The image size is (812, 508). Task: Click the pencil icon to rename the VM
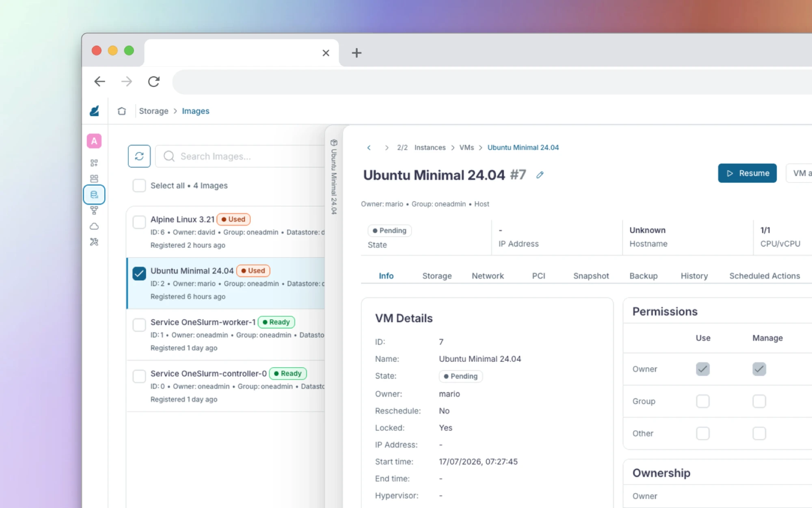[540, 175]
